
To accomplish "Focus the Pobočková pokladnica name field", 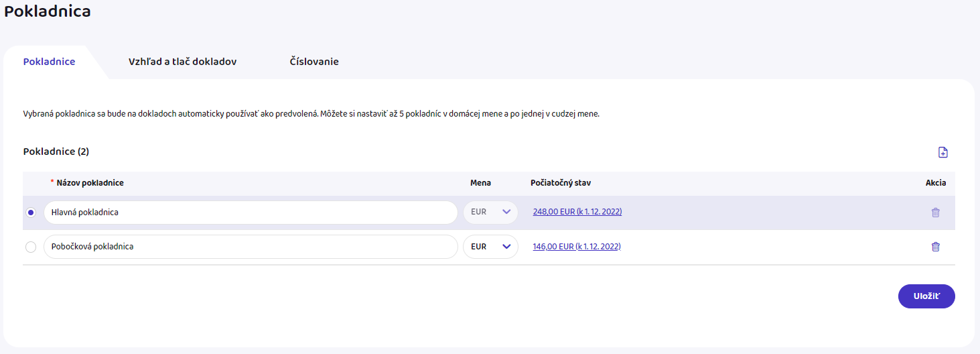I will click(x=250, y=247).
